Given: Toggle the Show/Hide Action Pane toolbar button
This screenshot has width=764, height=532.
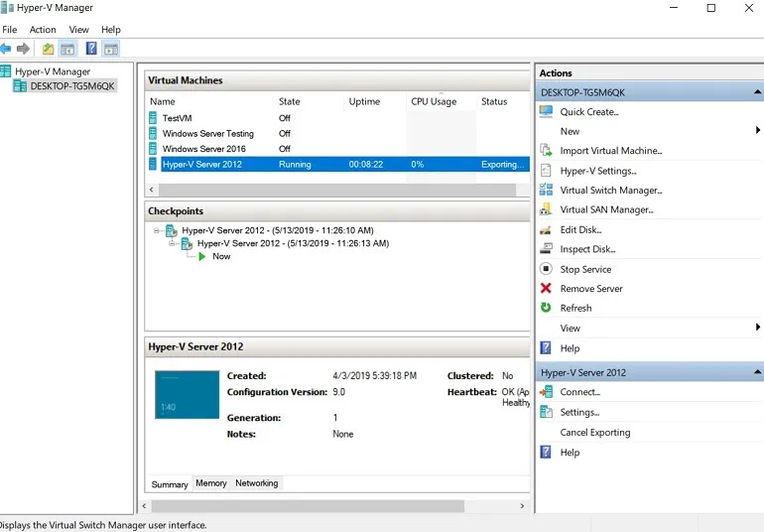Looking at the screenshot, I should (x=110, y=49).
